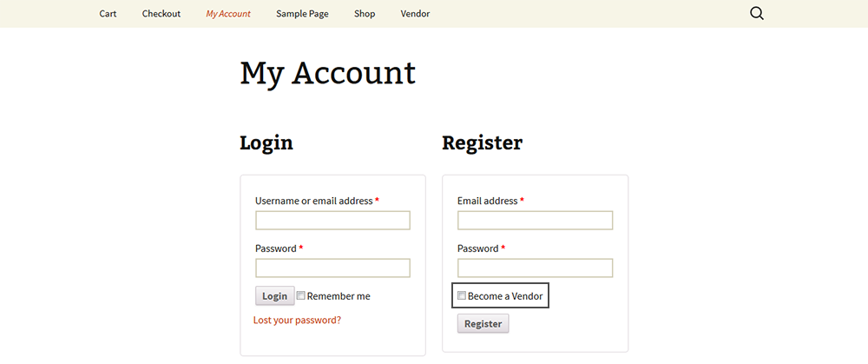
Task: Focus the Register Email address field
Action: pyautogui.click(x=535, y=221)
